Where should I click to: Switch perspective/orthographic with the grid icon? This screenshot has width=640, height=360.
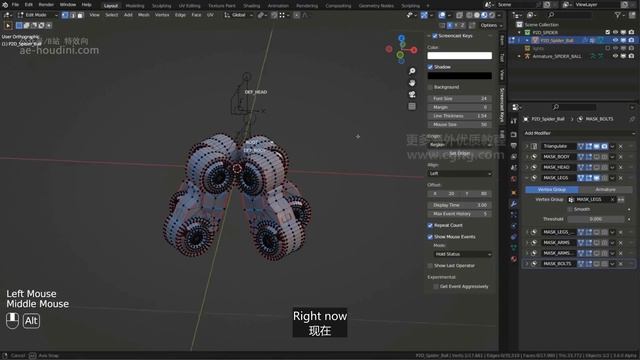412,107
